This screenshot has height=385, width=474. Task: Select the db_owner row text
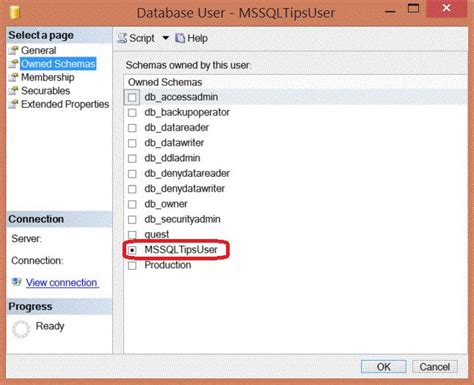tap(166, 204)
